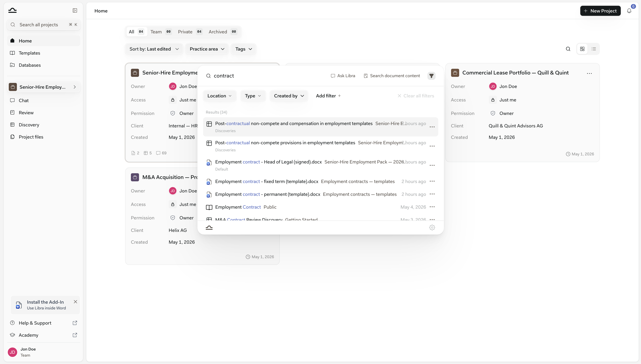
Task: Click the New Project button
Action: (600, 11)
